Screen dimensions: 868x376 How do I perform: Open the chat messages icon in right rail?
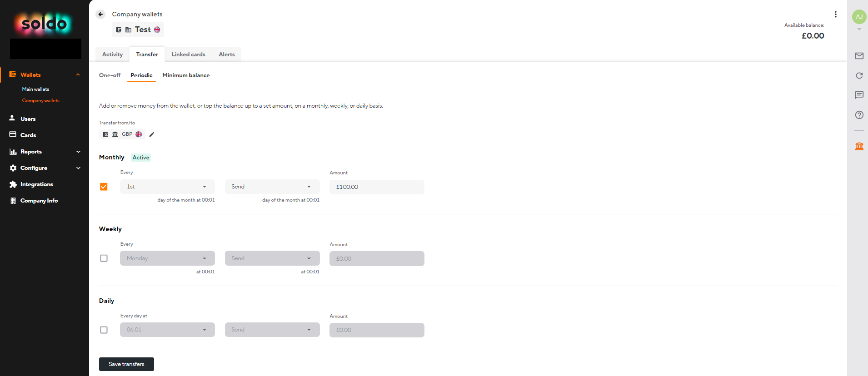point(859,95)
